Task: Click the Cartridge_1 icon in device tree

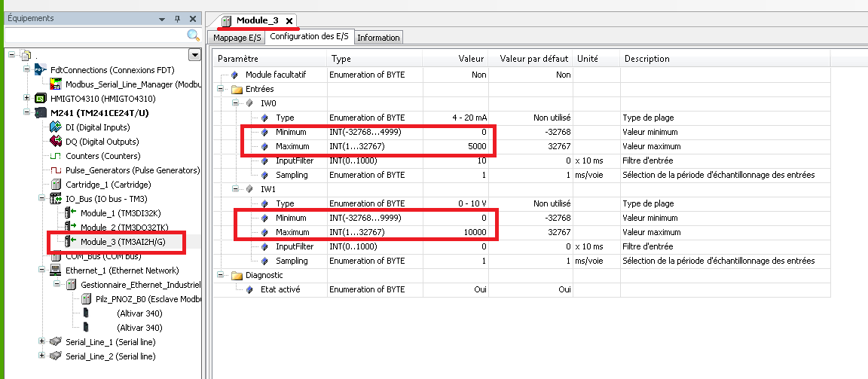Action: (55, 185)
